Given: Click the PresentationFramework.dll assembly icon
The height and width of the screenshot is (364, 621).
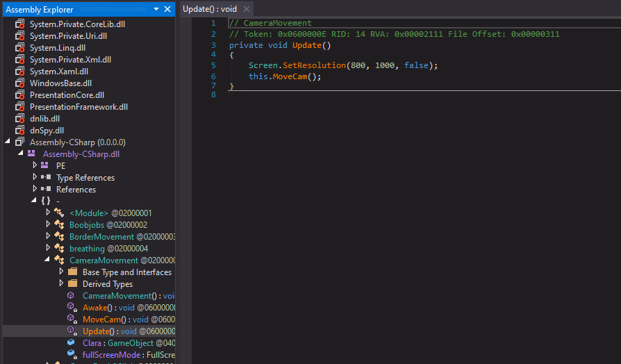Looking at the screenshot, I should [20, 107].
